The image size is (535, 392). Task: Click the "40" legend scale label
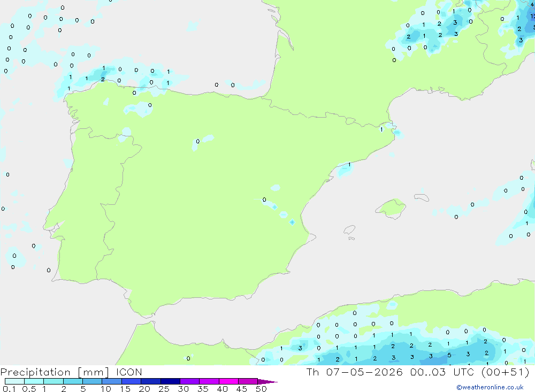coord(223,389)
